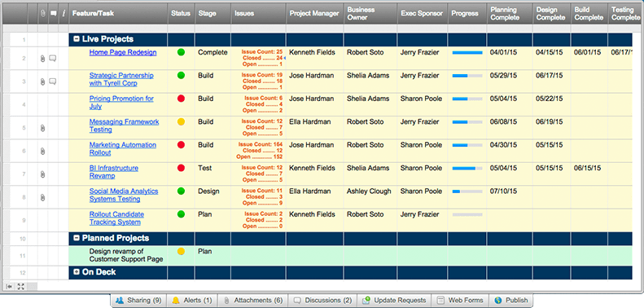The image size is (644, 308).
Task: Click the Exec Sponsor column header
Action: click(x=423, y=14)
